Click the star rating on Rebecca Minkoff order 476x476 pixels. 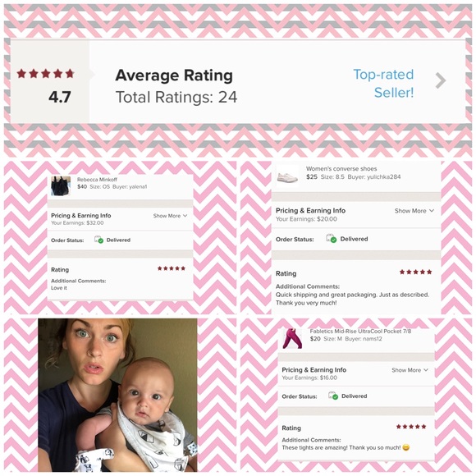(x=172, y=268)
